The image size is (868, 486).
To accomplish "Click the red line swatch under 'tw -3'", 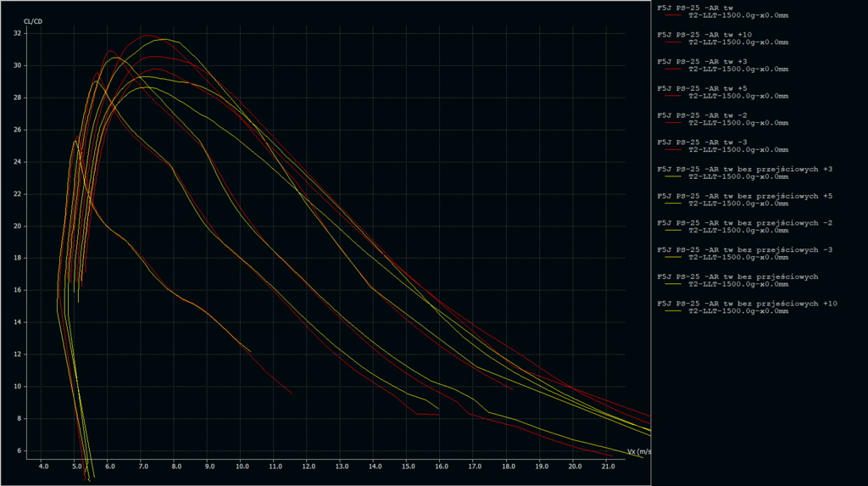I will click(674, 149).
